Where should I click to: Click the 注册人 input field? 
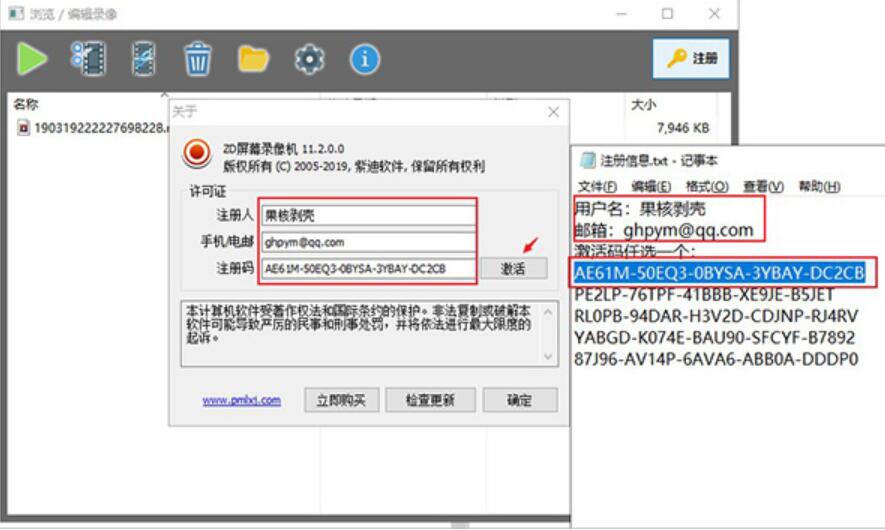pyautogui.click(x=368, y=215)
